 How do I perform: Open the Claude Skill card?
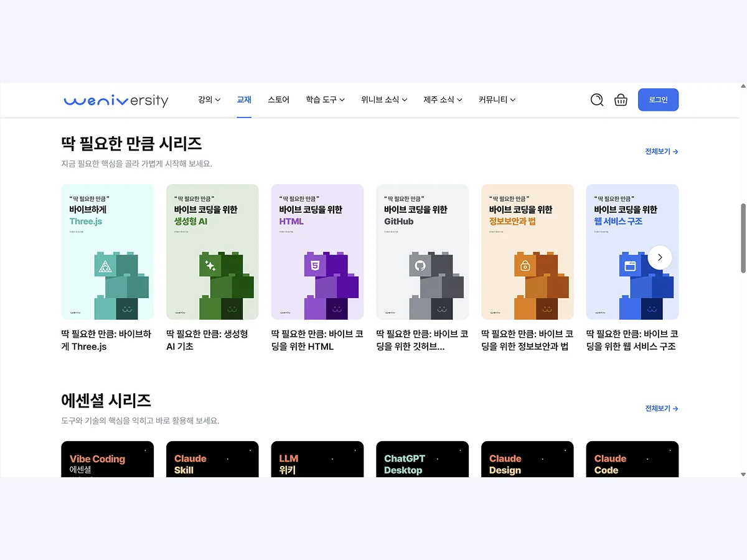(x=212, y=459)
